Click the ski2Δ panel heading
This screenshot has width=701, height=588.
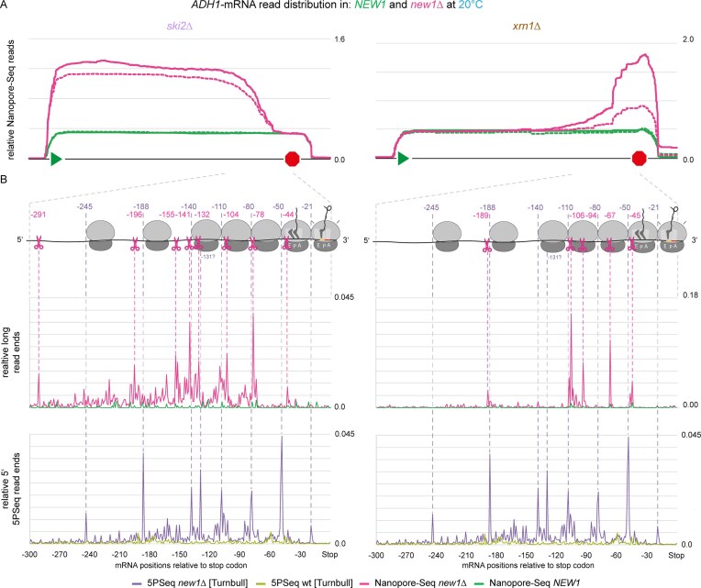180,26
